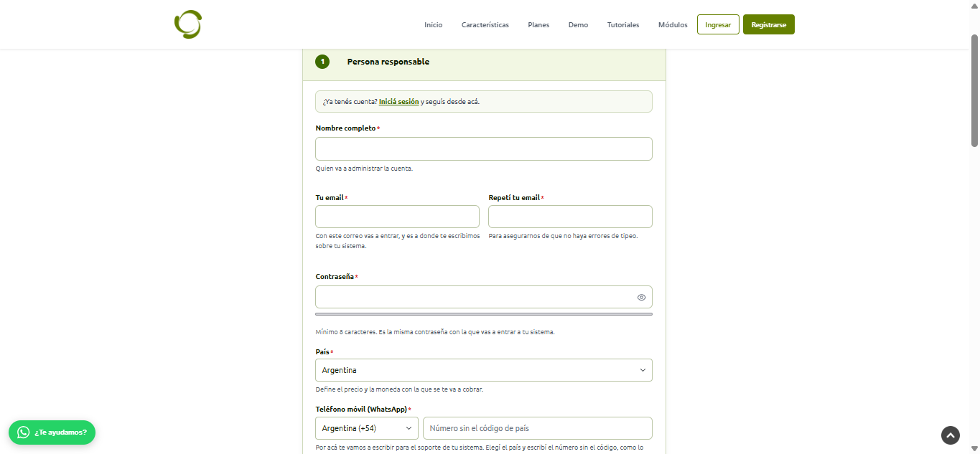980x454 pixels.
Task: Show password with the eye icon
Action: pyautogui.click(x=642, y=297)
